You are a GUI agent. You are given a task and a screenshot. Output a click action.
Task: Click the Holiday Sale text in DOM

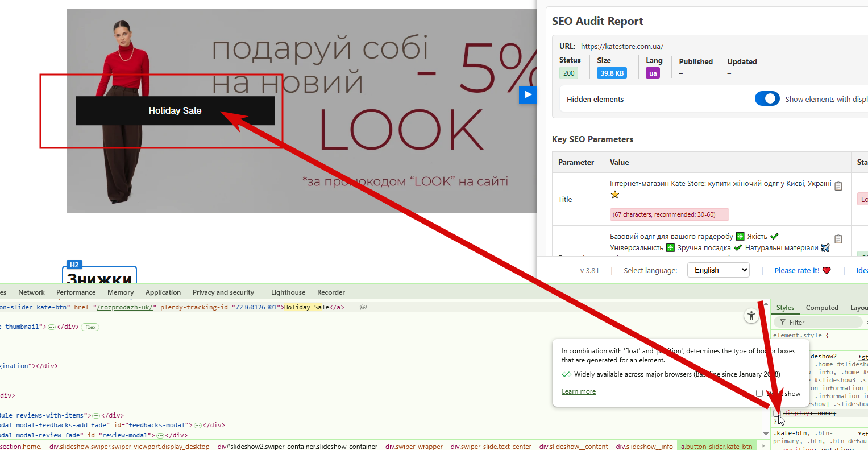click(306, 307)
